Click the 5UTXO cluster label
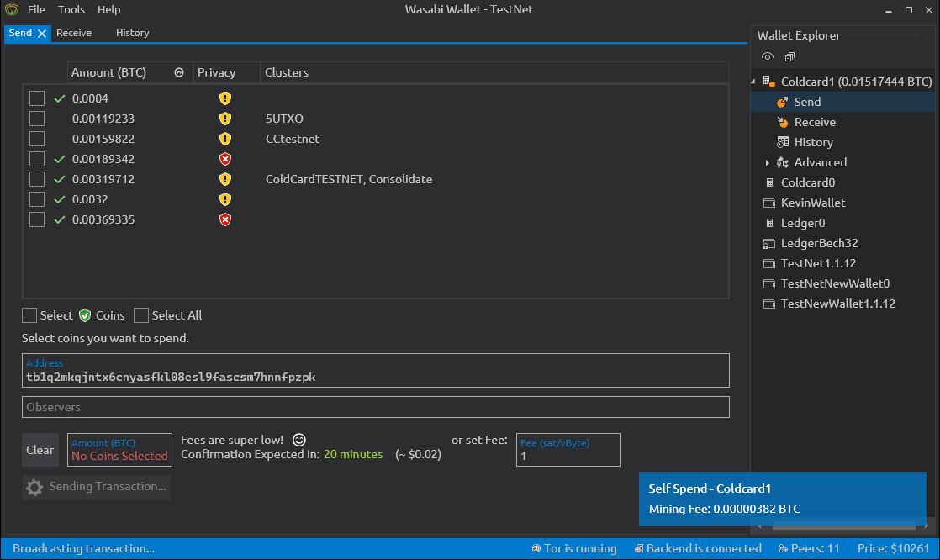Screen dimensions: 940x560 coord(284,119)
